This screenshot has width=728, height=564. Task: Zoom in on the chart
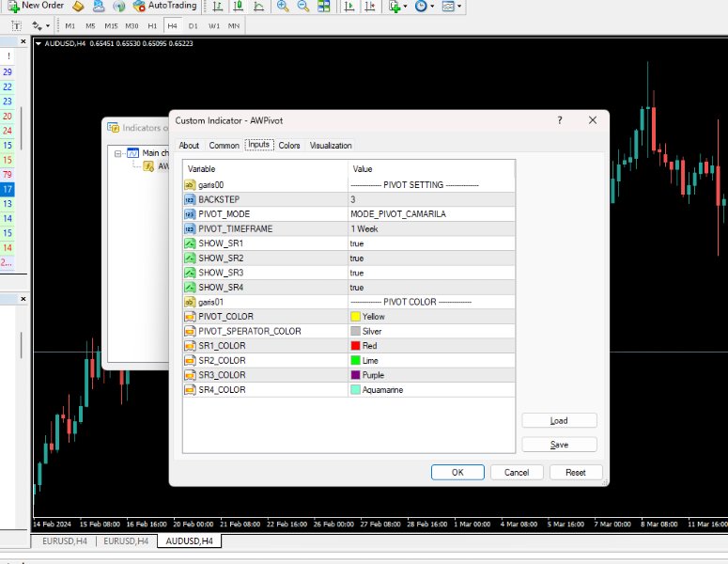click(x=283, y=6)
